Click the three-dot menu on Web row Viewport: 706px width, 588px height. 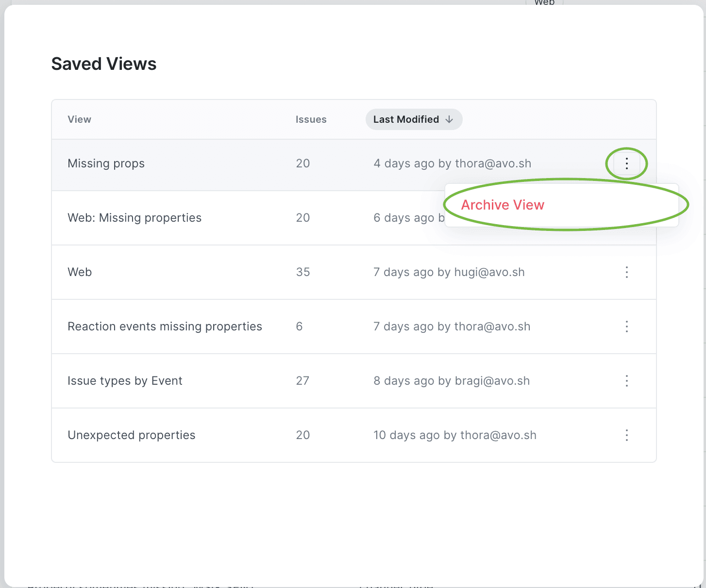(627, 272)
